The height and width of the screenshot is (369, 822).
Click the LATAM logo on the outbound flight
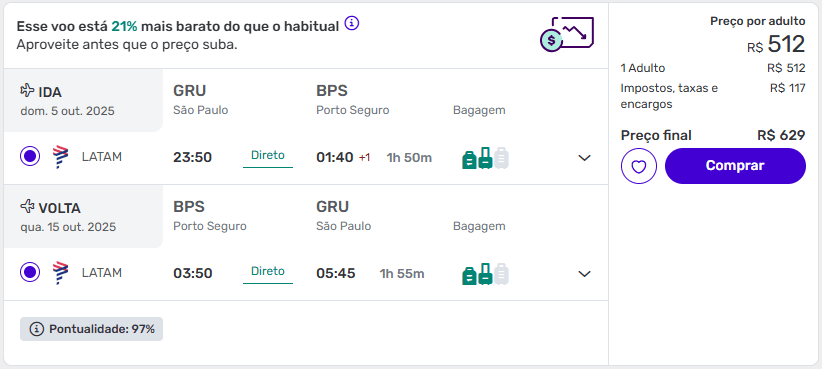tap(61, 157)
